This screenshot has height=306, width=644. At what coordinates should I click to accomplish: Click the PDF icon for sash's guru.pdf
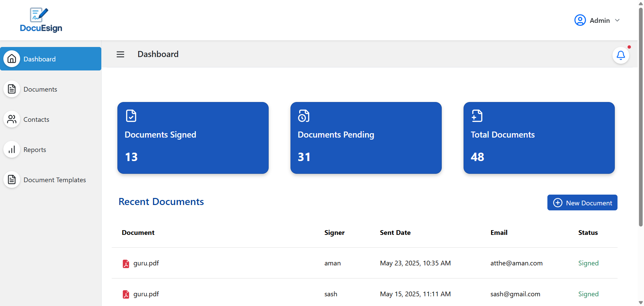[126, 295]
